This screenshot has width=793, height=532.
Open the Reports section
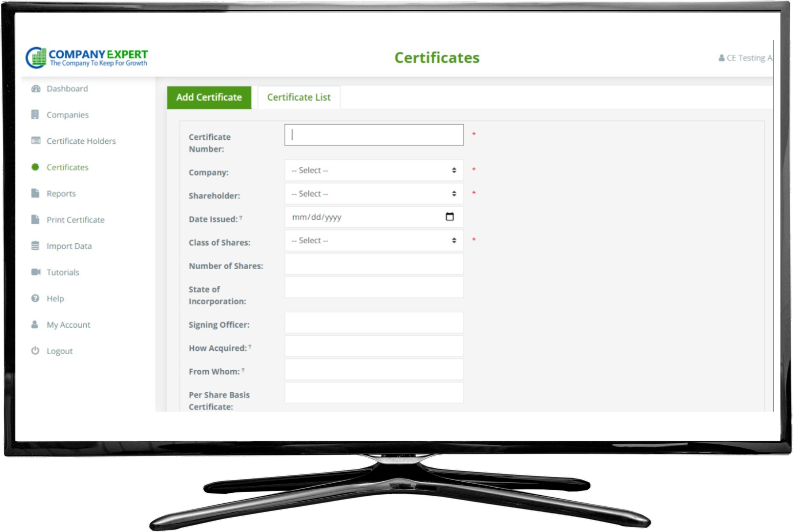click(x=61, y=193)
